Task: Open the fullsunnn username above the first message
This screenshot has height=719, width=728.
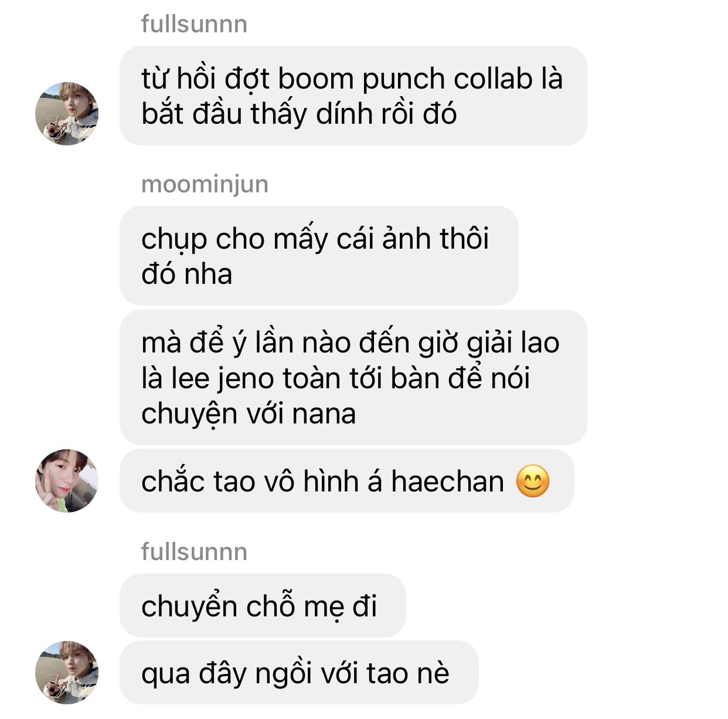Action: click(194, 24)
